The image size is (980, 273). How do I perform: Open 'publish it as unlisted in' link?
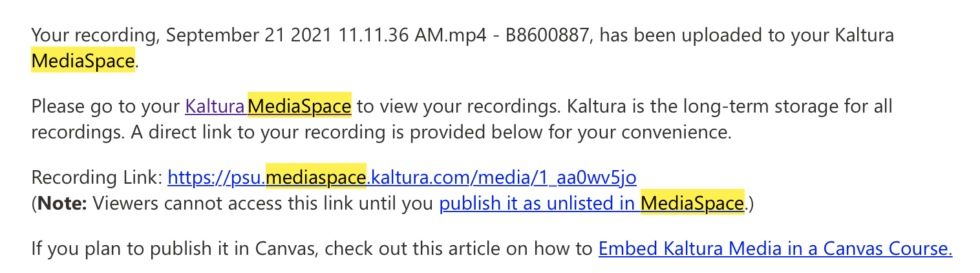(x=537, y=204)
